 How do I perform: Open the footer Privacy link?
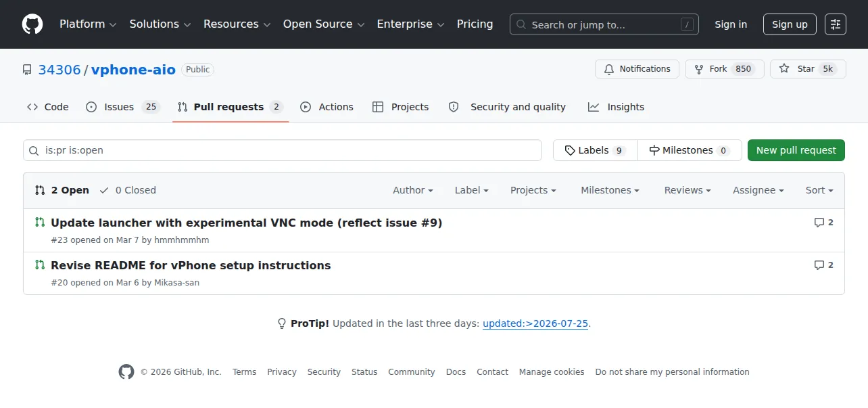281,372
